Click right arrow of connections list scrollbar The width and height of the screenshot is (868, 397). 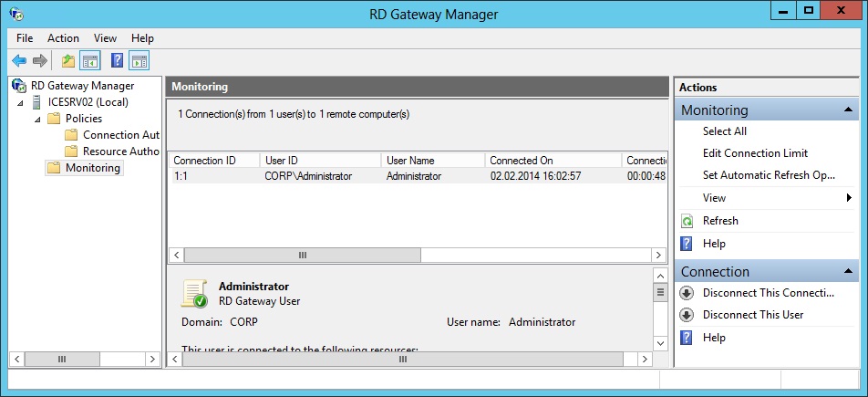(658, 255)
